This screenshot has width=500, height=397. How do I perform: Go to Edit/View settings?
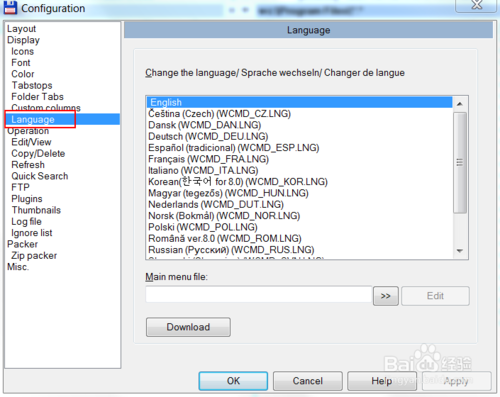coord(31,142)
